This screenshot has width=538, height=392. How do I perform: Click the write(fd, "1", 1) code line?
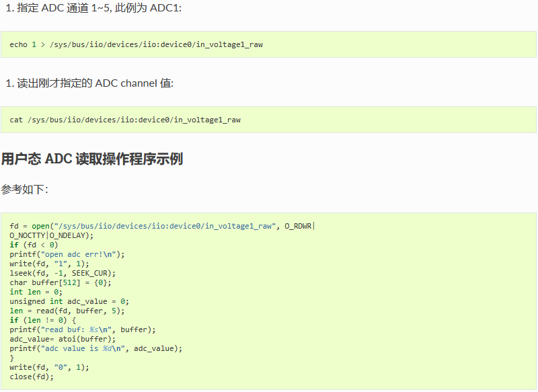49,264
